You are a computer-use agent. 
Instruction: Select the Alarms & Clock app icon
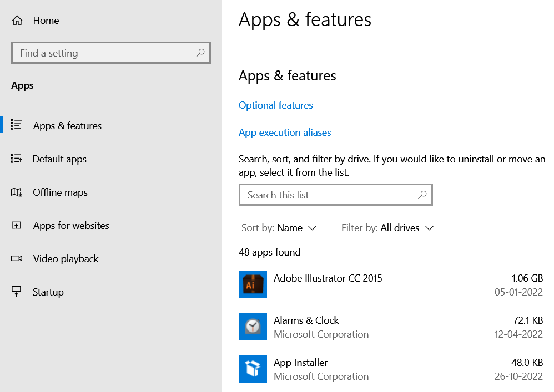point(253,327)
